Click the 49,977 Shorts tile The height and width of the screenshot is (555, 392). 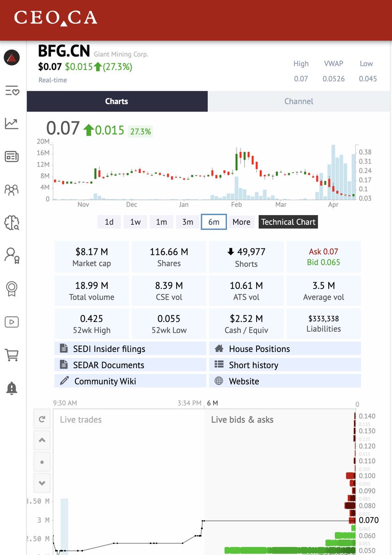click(246, 257)
